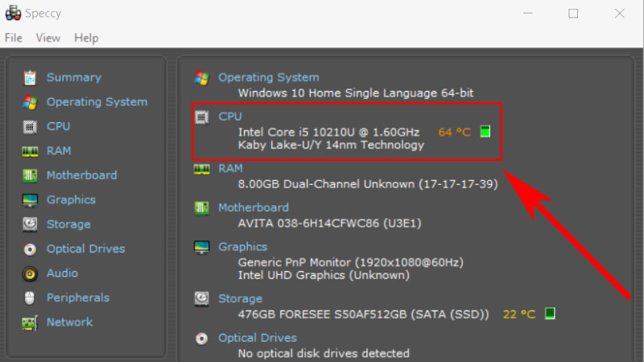Open the Storage heading link in summary
This screenshot has width=644, height=362.
[240, 298]
